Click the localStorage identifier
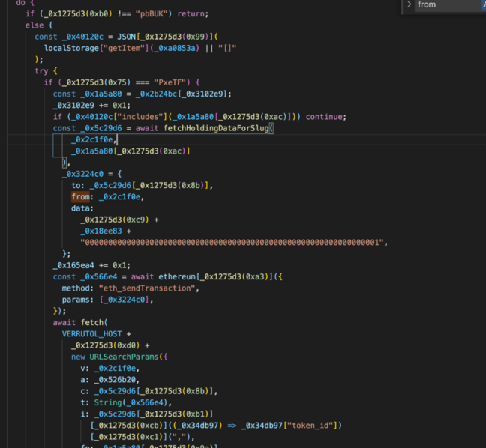The image size is (486, 448). coord(71,48)
